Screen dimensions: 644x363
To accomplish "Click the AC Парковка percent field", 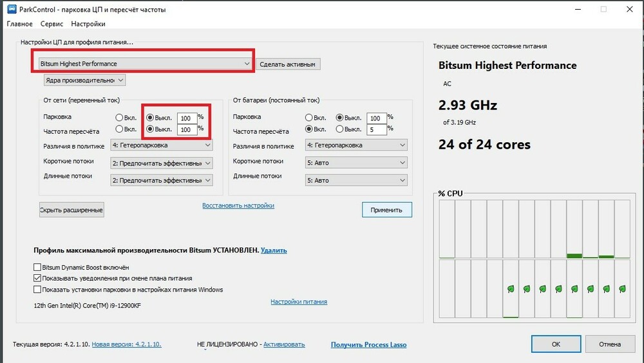I will 187,118.
